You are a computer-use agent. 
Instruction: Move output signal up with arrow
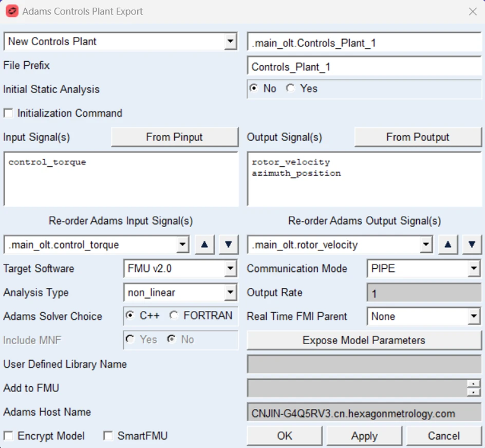point(448,245)
